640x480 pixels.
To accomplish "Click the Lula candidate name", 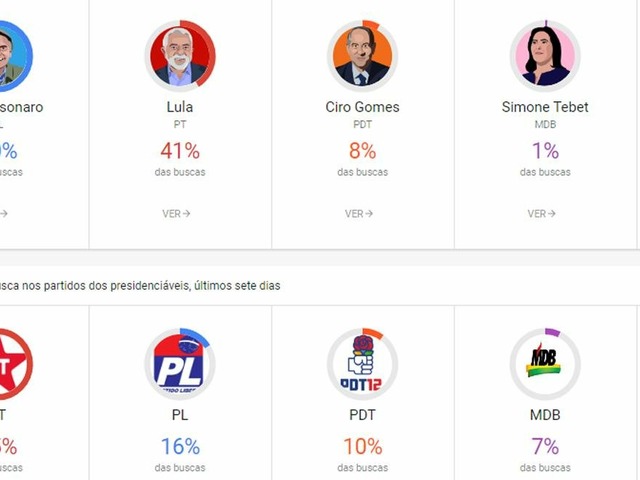I will pyautogui.click(x=181, y=107).
